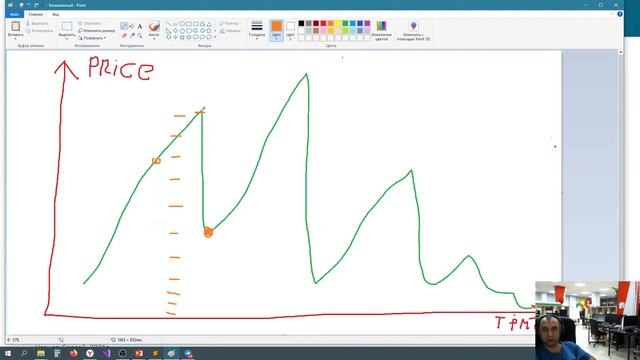Pick the five-point star shape

pyautogui.click(x=182, y=37)
